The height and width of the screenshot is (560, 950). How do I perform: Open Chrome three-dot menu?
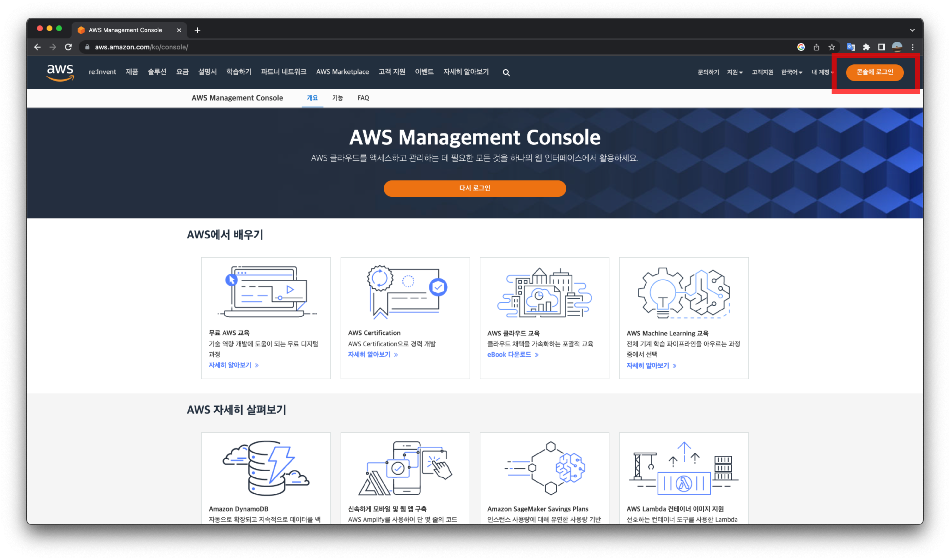coord(913,47)
